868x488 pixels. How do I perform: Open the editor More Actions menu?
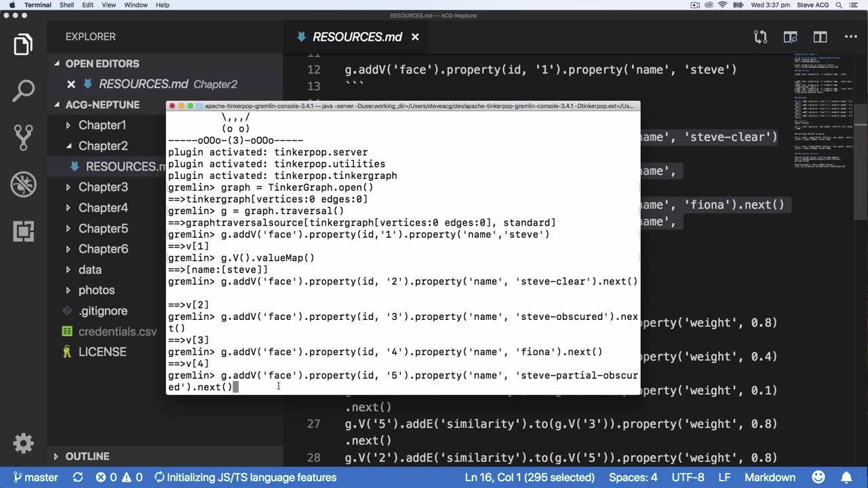pyautogui.click(x=850, y=37)
